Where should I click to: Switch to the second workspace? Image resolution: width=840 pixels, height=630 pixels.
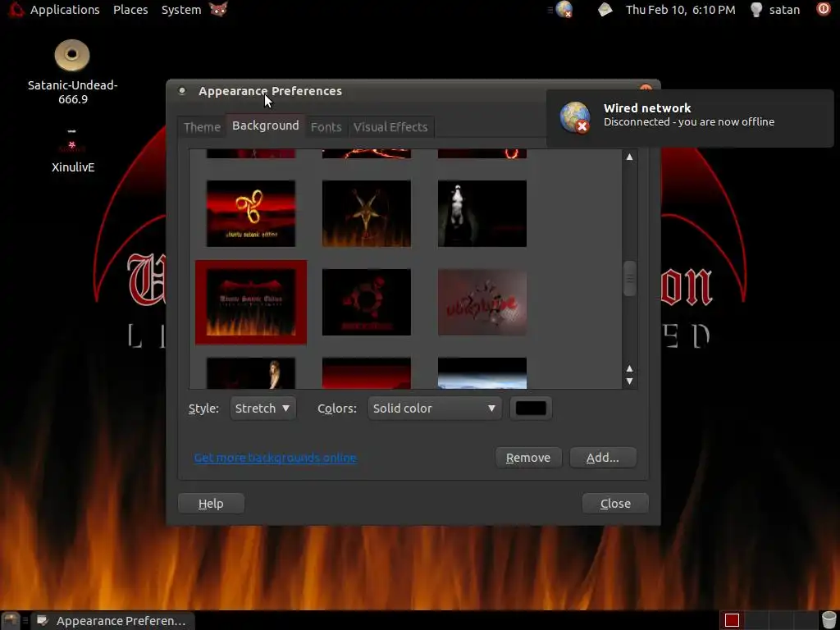[x=756, y=620]
